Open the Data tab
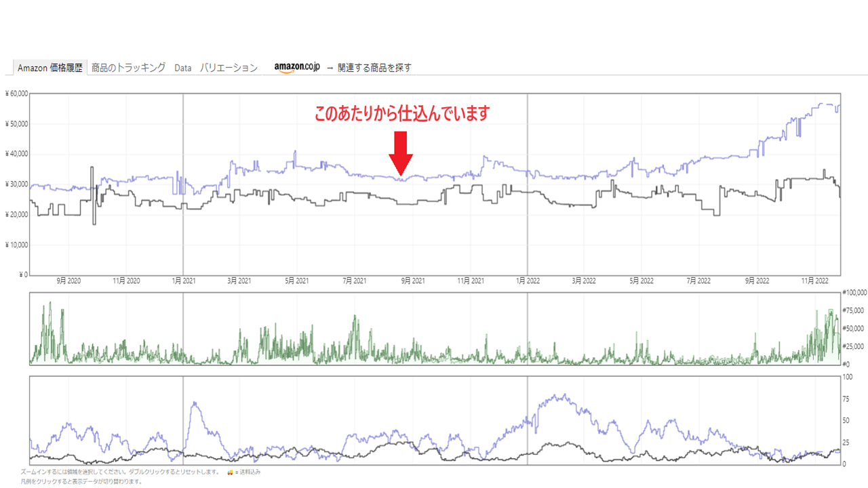This screenshot has width=868, height=488. pos(183,68)
